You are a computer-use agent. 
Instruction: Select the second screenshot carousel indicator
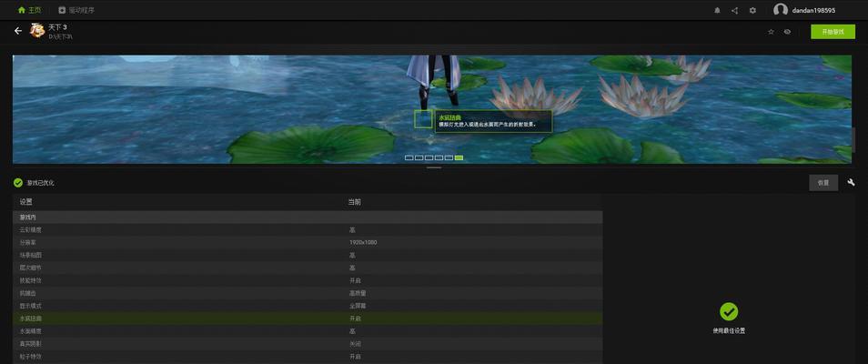point(419,158)
